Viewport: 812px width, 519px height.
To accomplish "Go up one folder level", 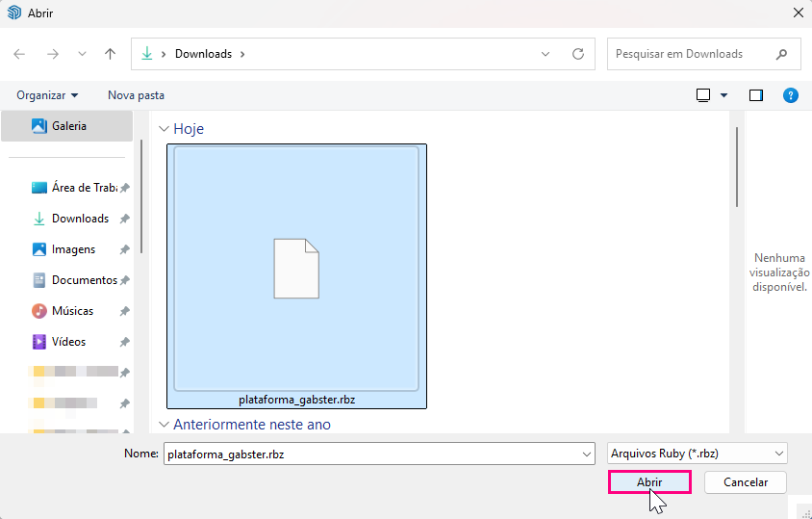I will 110,54.
